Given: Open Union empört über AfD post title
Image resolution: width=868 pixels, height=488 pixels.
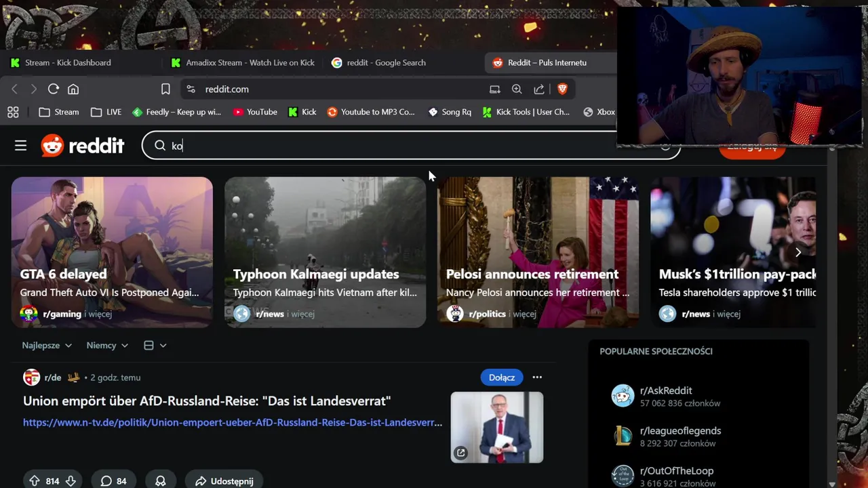Looking at the screenshot, I should tap(207, 401).
